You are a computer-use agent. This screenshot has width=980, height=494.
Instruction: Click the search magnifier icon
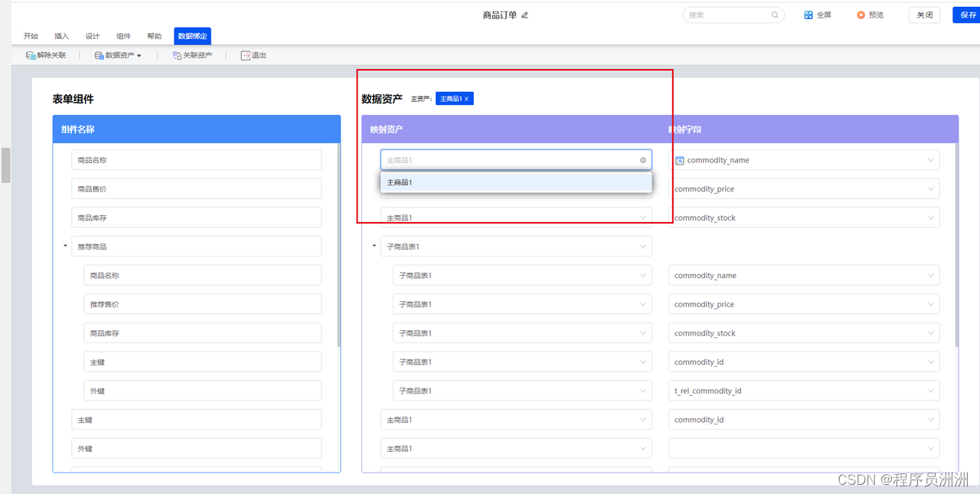click(x=775, y=15)
